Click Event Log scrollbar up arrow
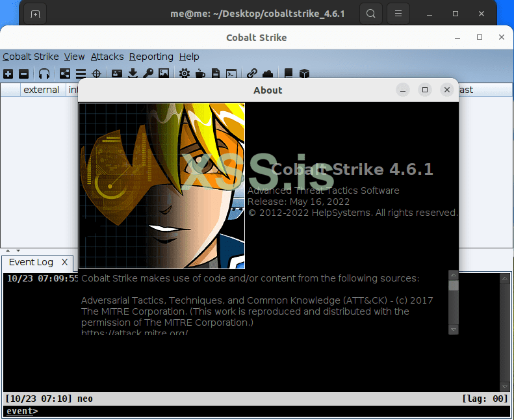Image resolution: width=514 pixels, height=420 pixels. 504,278
